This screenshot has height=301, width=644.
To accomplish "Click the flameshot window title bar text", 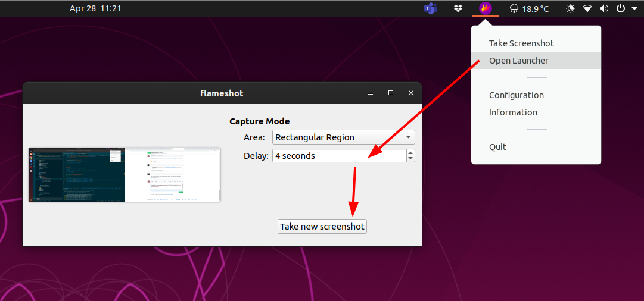I will click(222, 93).
